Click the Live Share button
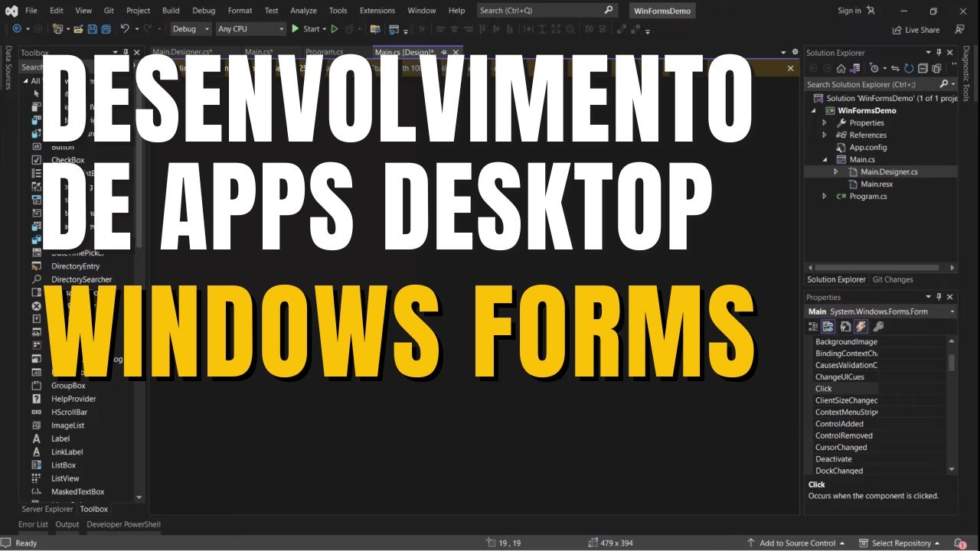980x551 pixels. 916,30
